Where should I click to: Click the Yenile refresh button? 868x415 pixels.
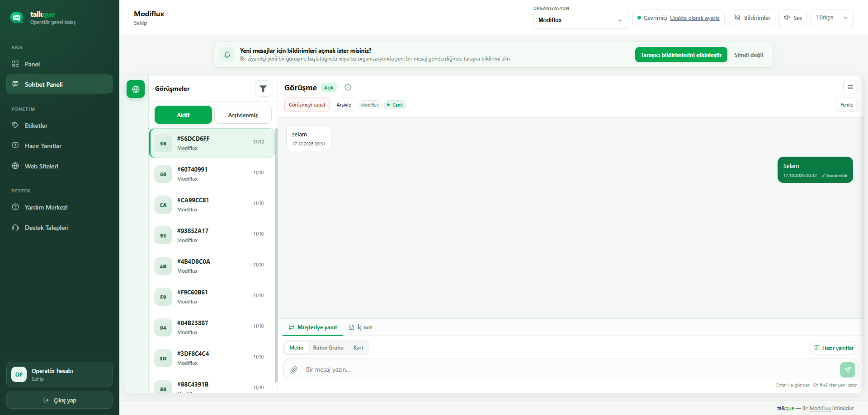(846, 105)
